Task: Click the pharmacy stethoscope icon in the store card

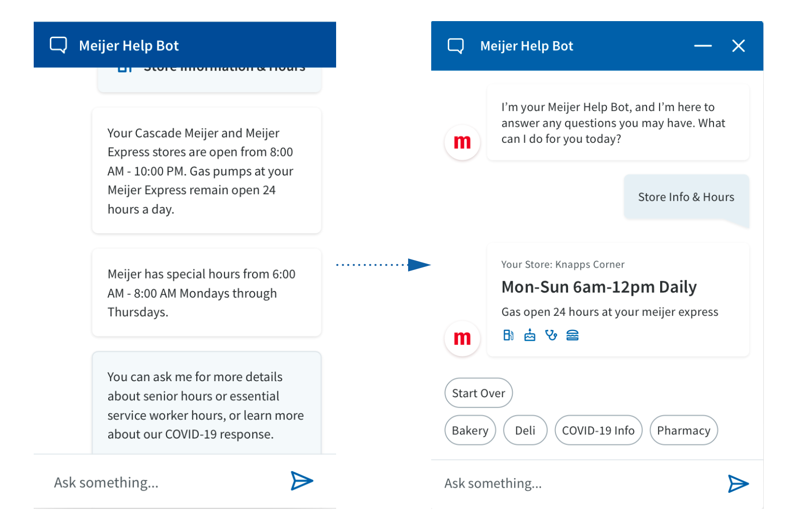Action: [551, 335]
